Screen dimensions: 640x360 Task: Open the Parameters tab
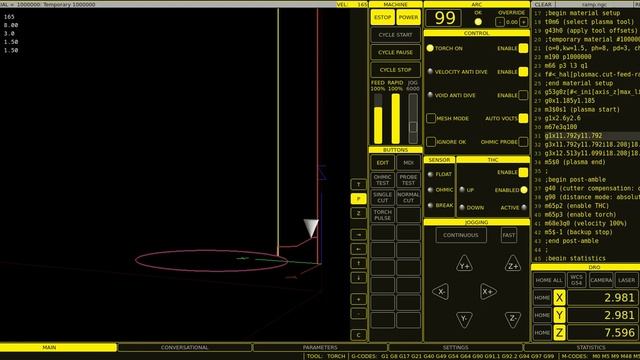coord(320,347)
